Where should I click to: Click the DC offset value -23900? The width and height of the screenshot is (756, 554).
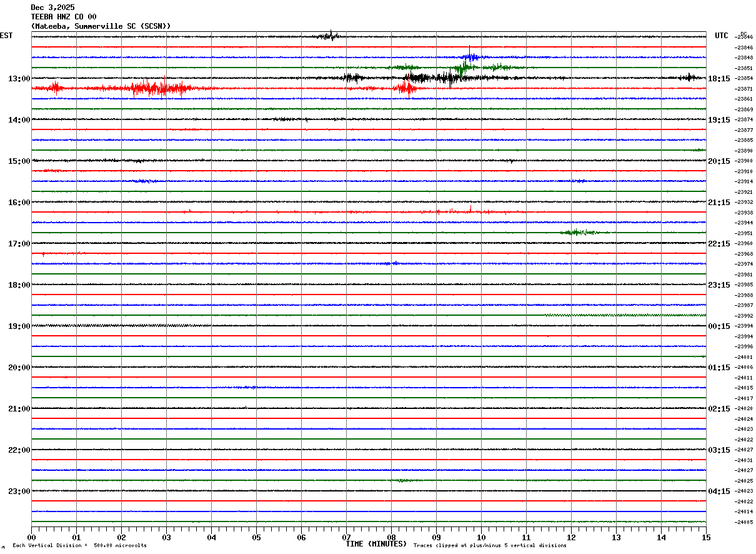point(744,161)
